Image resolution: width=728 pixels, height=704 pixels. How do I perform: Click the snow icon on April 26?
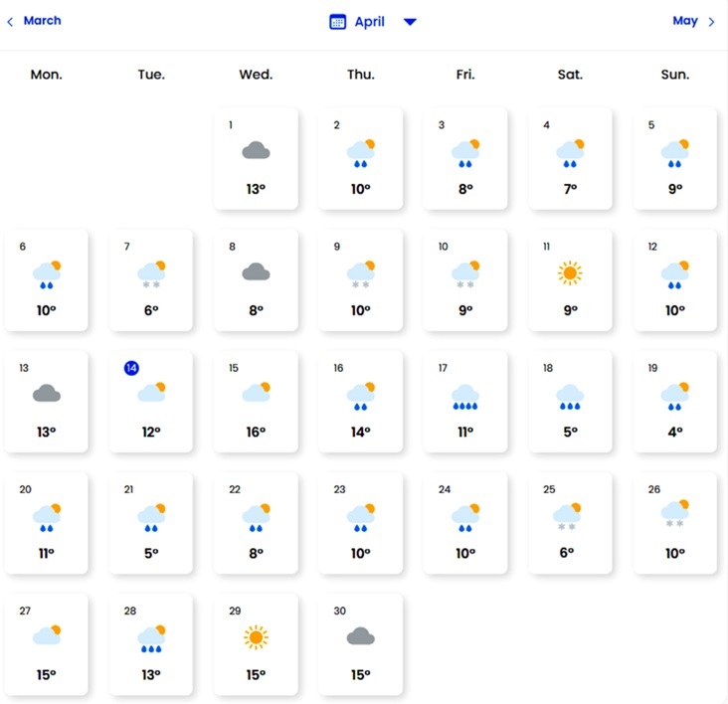click(675, 513)
